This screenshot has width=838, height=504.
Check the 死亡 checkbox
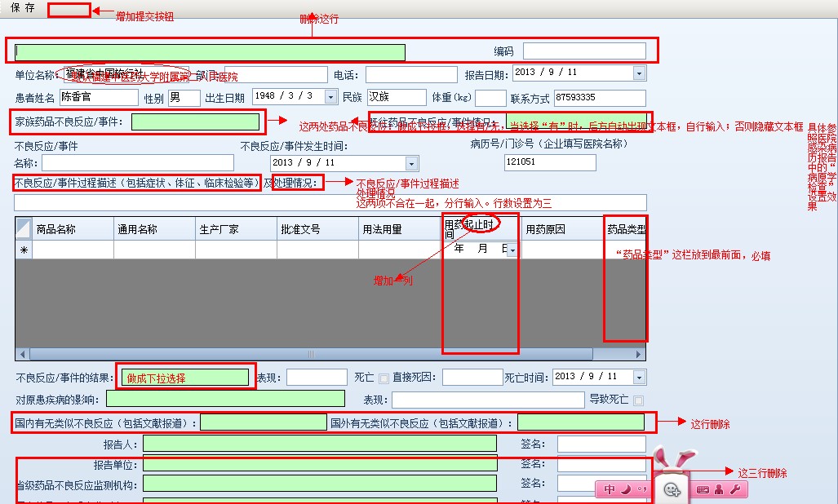pyautogui.click(x=384, y=378)
